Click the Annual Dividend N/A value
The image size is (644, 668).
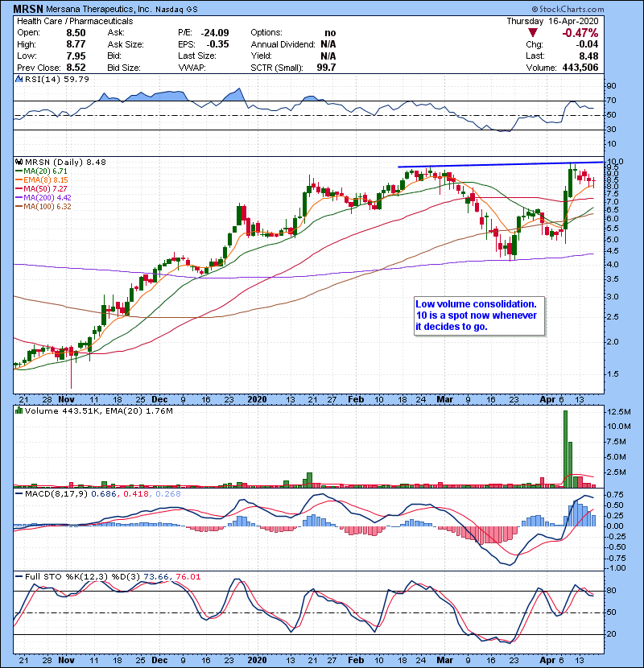328,44
